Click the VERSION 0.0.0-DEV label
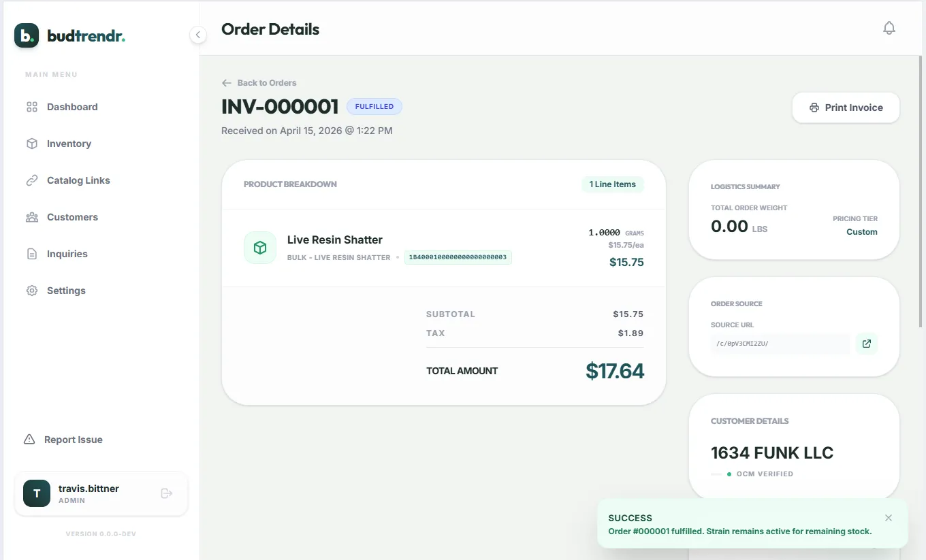This screenshot has width=926, height=560. (x=101, y=534)
